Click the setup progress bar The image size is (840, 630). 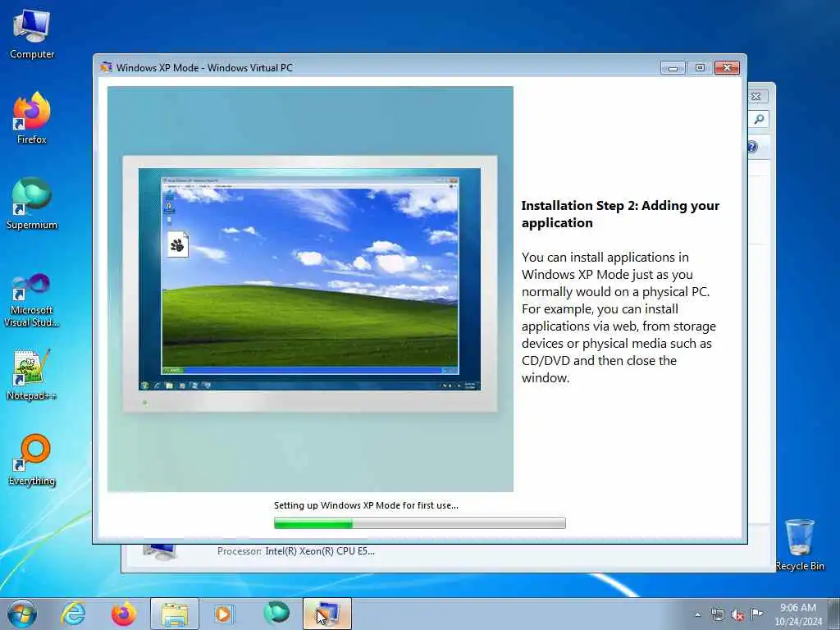(419, 523)
